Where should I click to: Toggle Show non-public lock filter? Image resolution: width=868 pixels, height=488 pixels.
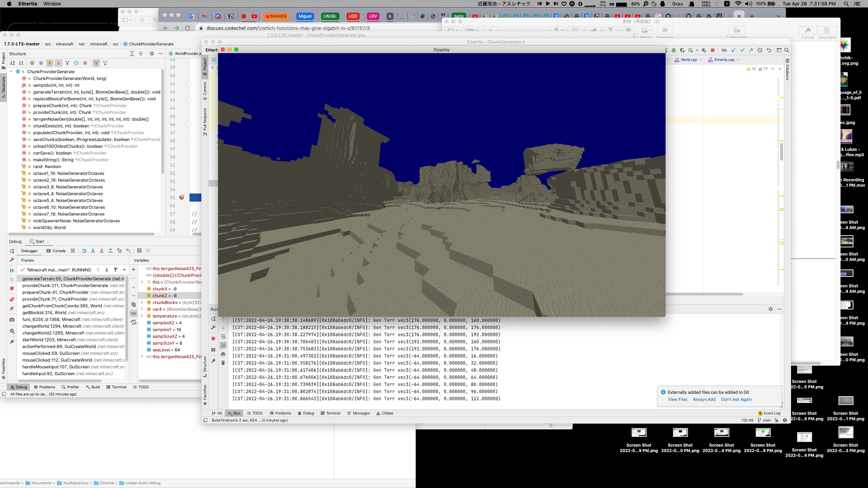59,63
